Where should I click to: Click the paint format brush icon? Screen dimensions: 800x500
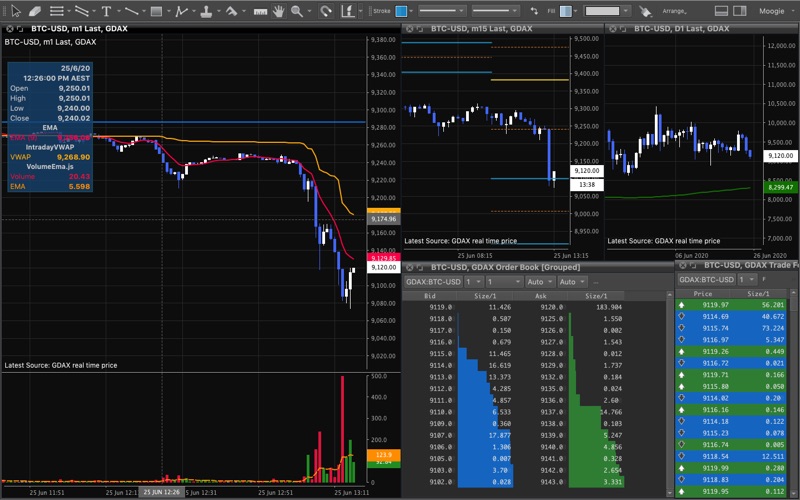click(645, 11)
